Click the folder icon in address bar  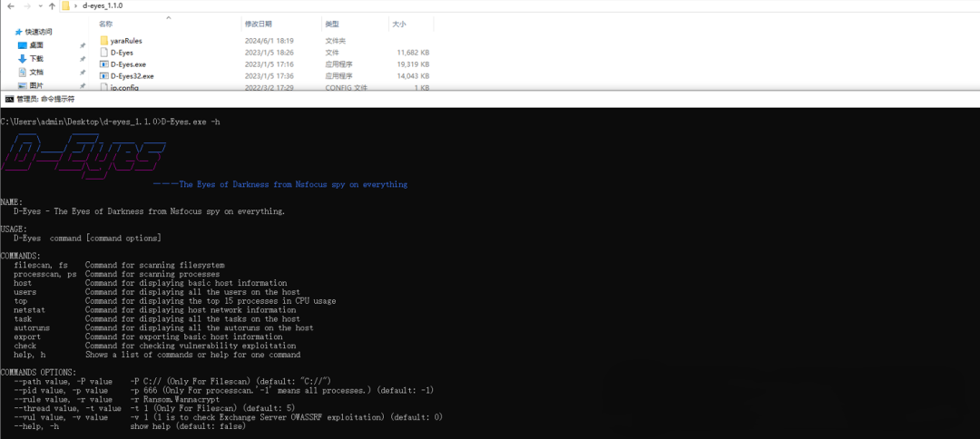click(67, 5)
